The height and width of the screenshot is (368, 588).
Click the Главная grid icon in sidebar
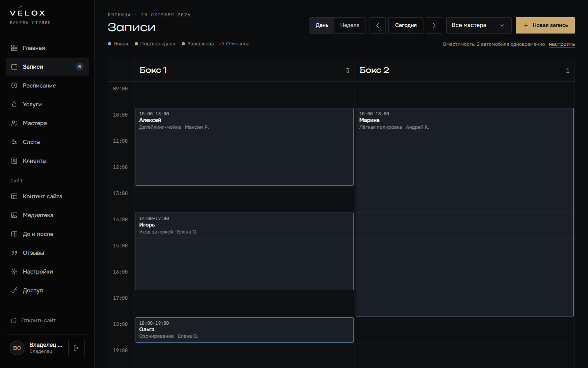14,48
